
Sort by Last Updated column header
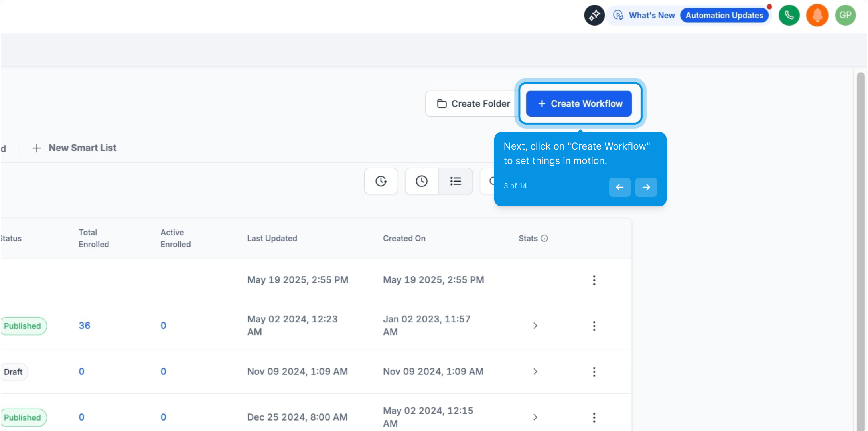click(272, 238)
